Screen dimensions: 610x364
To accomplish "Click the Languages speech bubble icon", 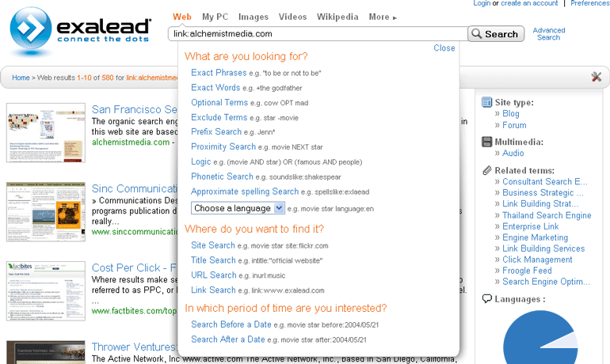I will click(x=486, y=299).
